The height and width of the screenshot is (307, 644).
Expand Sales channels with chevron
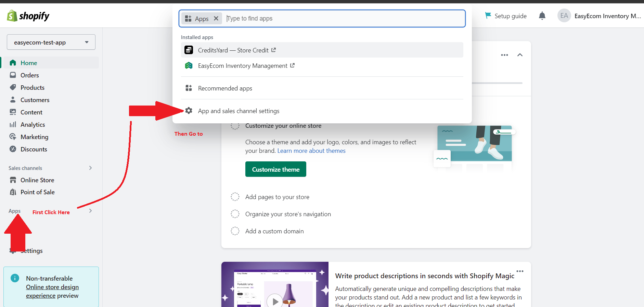(x=90, y=168)
